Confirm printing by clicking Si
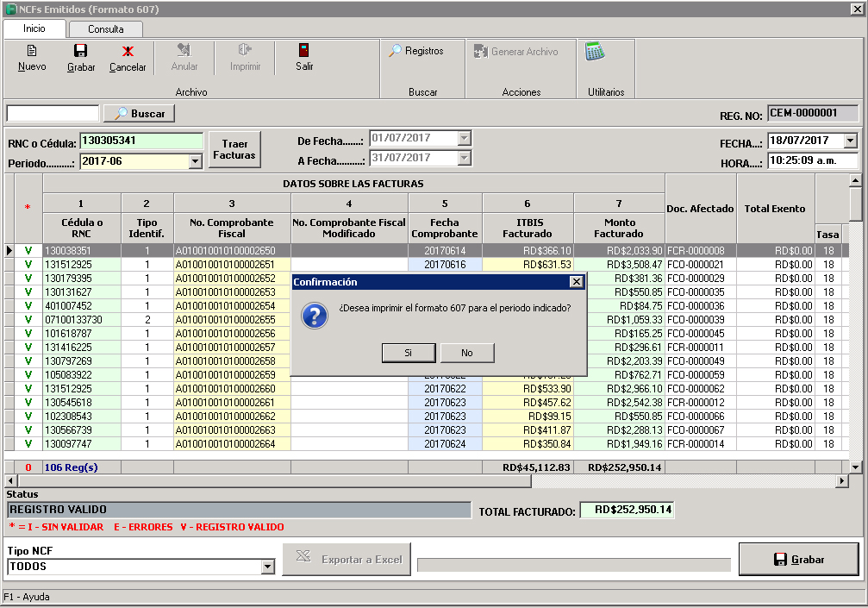 pos(409,353)
